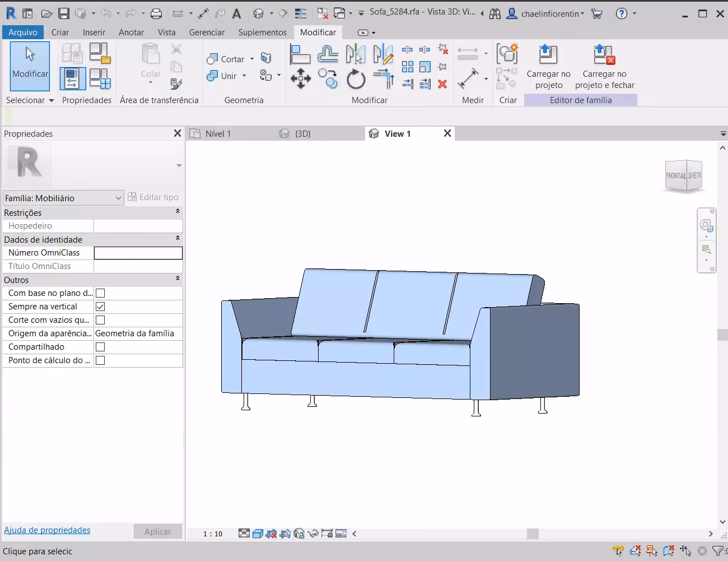Select Trim/Extend to corner tool
Screen dimensions: 728x561
click(383, 78)
